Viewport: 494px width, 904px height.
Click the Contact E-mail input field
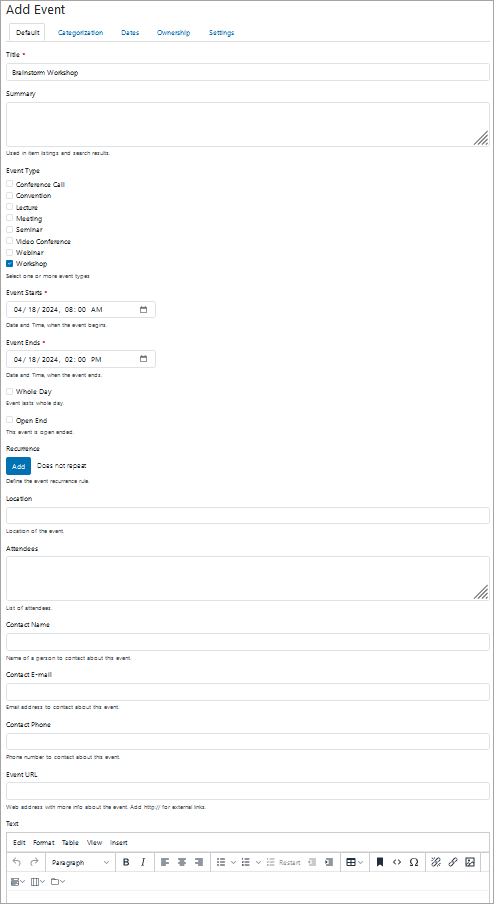click(248, 692)
